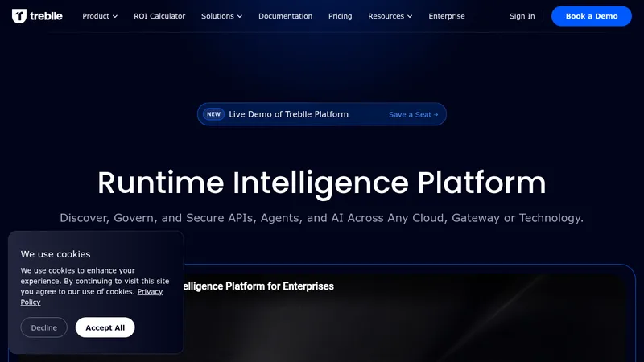Click the Sign In link

522,16
